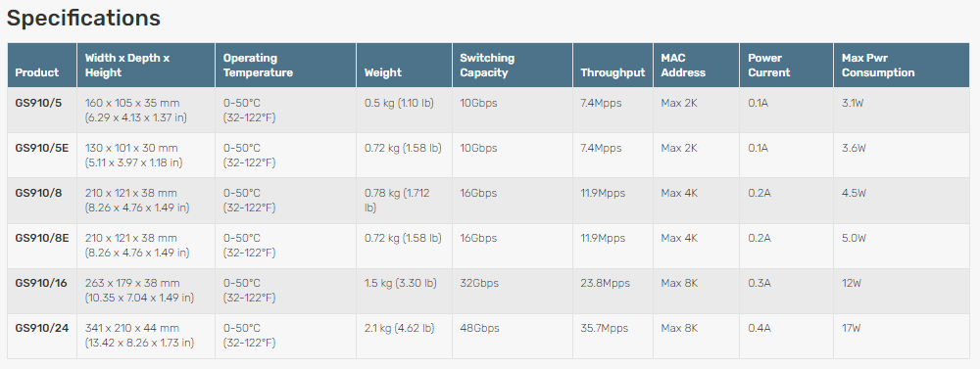Screen dimensions: 980x369
Task: Click the Product column header
Action: tap(37, 72)
